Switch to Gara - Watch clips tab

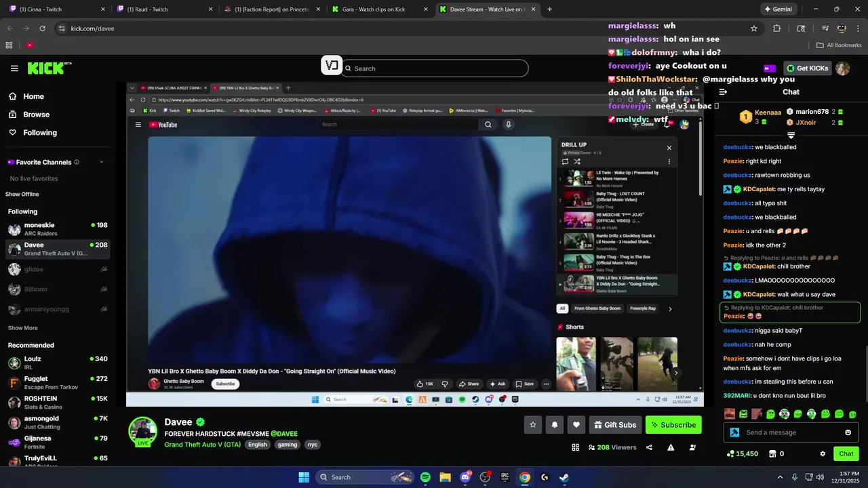pos(379,9)
